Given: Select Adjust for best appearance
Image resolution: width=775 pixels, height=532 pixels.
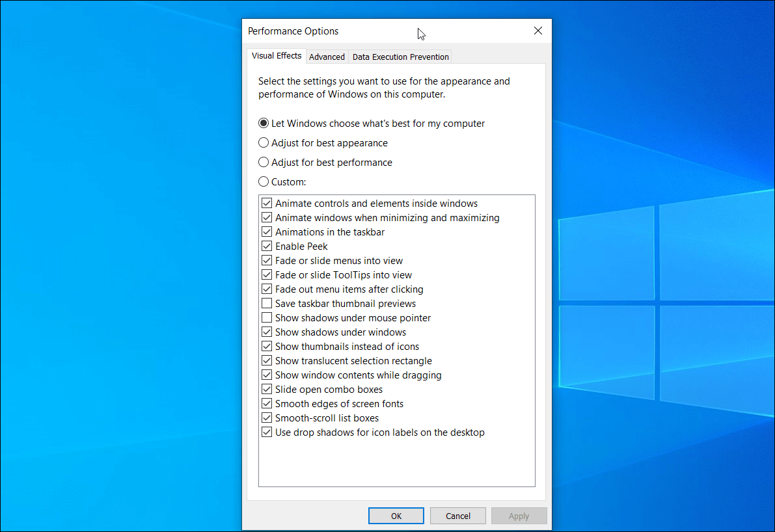Looking at the screenshot, I should [x=264, y=142].
